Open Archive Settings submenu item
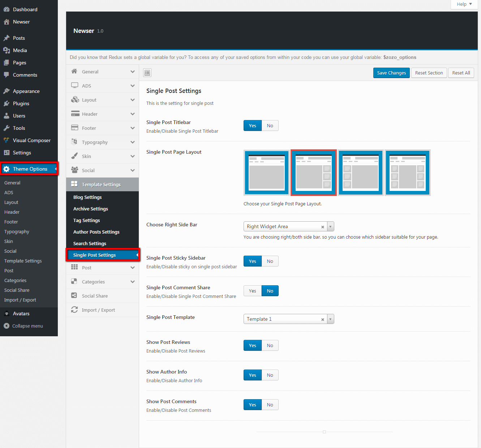 (102, 209)
